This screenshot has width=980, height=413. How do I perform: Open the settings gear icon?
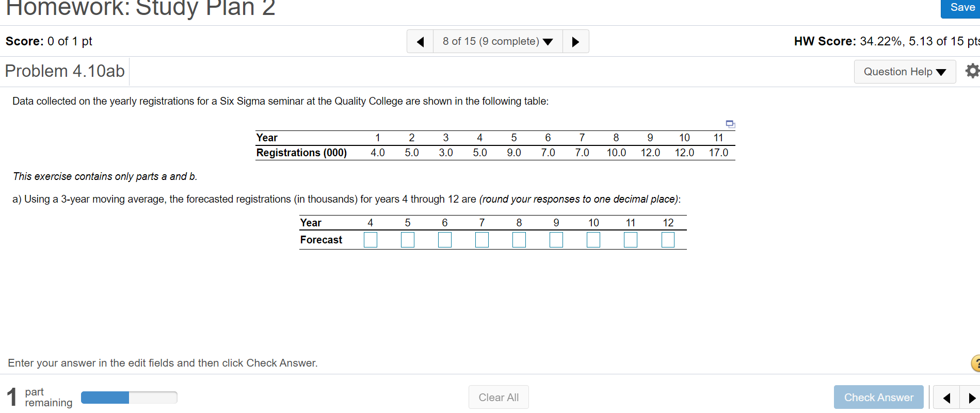(972, 71)
